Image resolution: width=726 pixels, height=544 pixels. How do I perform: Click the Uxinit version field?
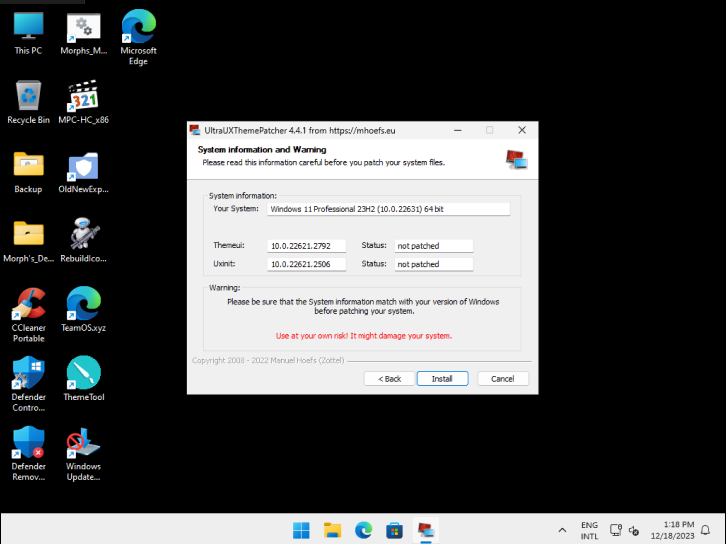307,264
